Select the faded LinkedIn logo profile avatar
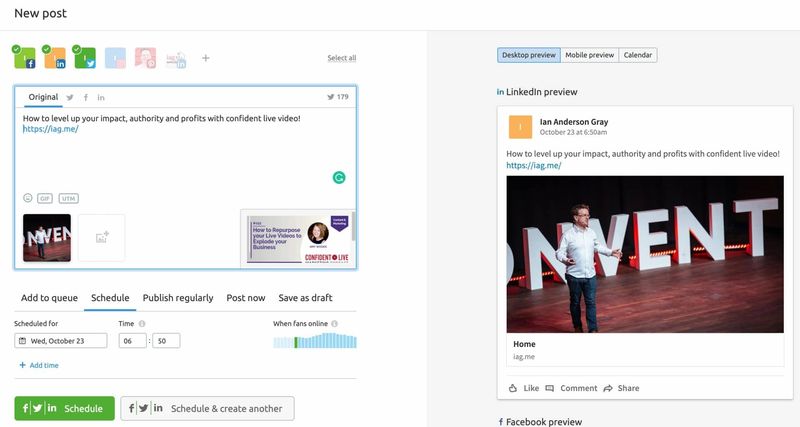The image size is (800, 427). click(x=176, y=59)
